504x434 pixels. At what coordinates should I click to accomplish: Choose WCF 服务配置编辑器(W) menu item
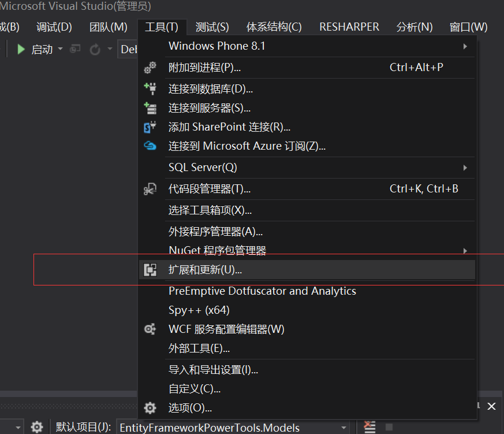click(x=307, y=329)
